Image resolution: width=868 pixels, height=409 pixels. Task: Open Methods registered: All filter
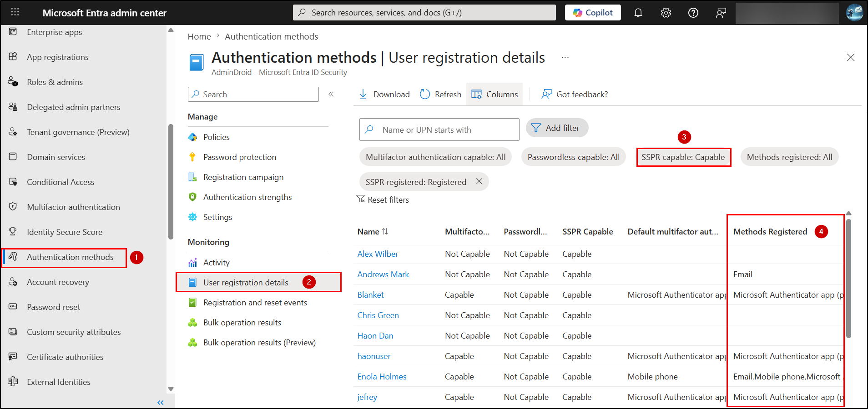[x=790, y=157]
